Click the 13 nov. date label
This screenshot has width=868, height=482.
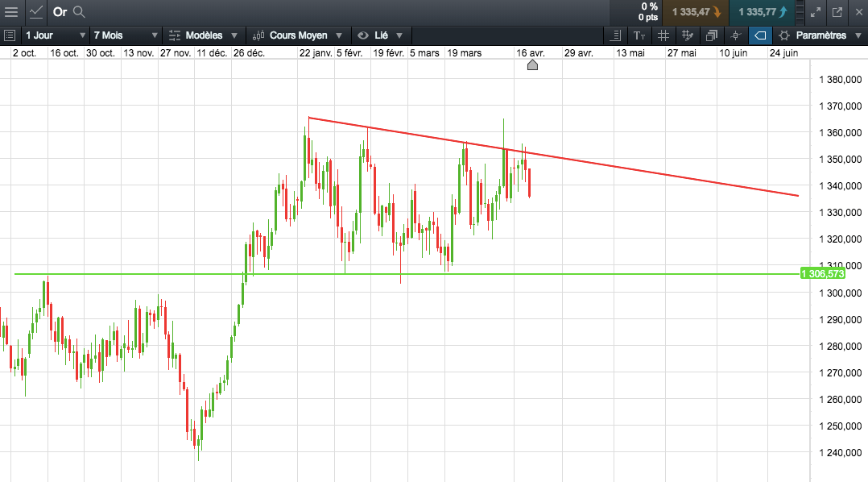(x=138, y=53)
